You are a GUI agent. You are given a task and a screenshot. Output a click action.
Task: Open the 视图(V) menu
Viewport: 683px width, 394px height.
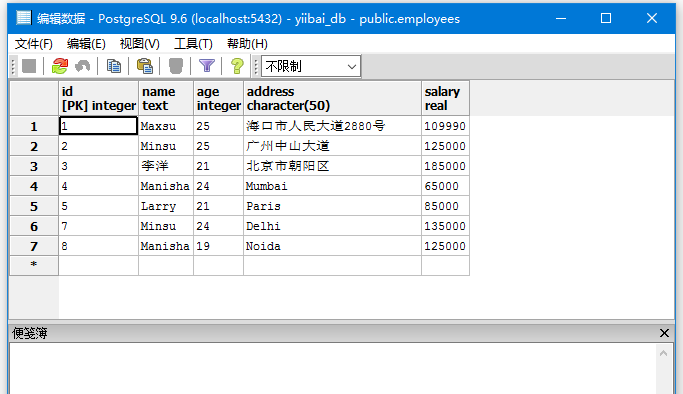[x=139, y=44]
